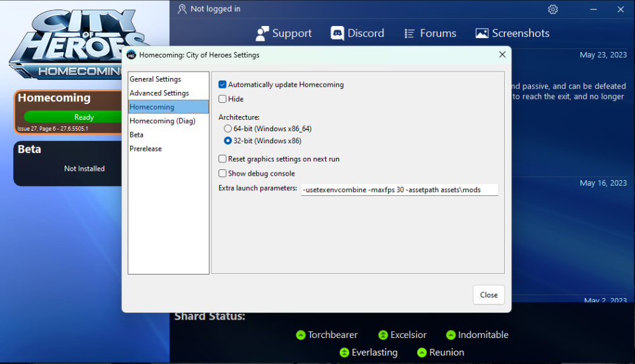Open the Discord icon link
Image resolution: width=635 pixels, height=364 pixels.
(x=337, y=34)
